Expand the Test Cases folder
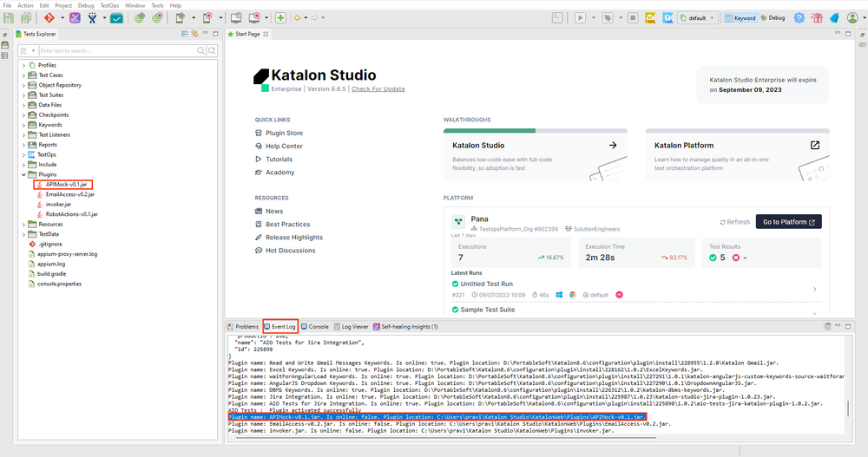868x457 pixels. (23, 75)
